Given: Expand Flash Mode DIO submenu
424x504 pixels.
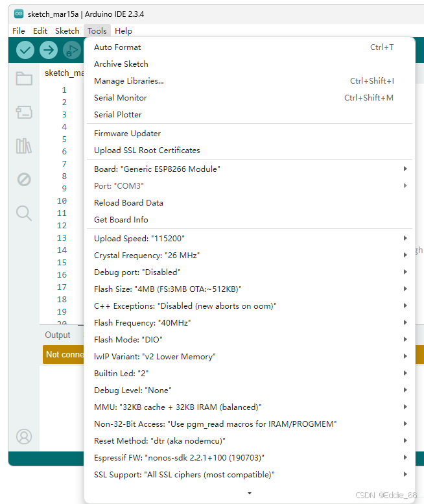Looking at the screenshot, I should (250, 340).
